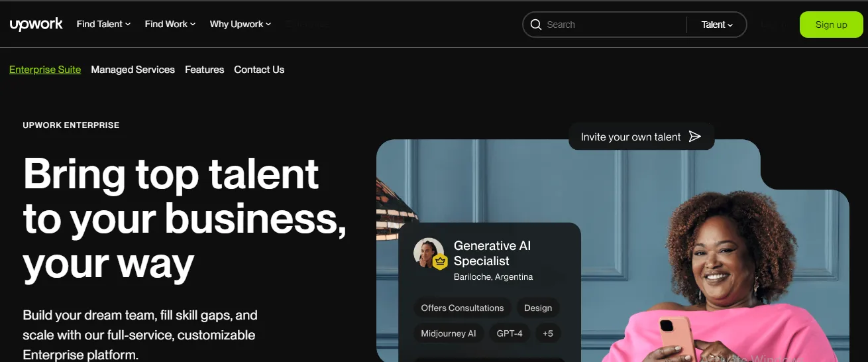
Task: Expand the Why Upwork menu
Action: [241, 24]
